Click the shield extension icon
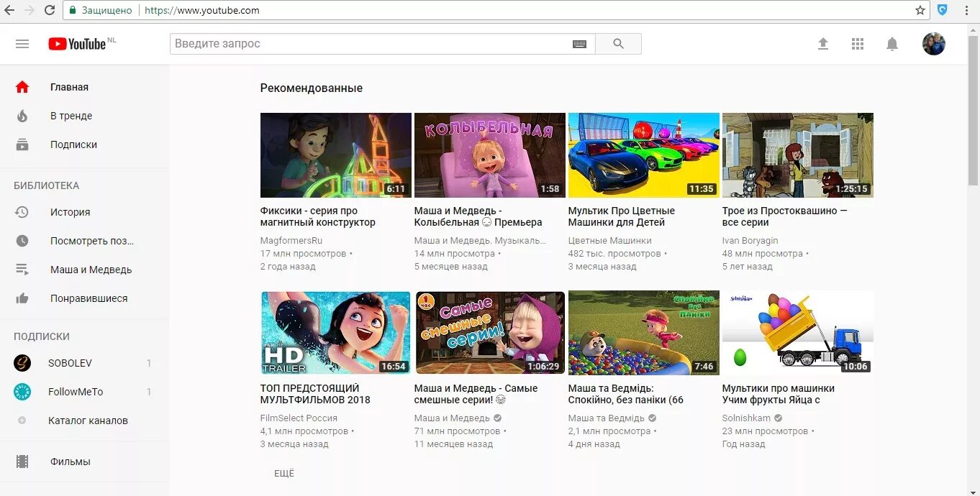The height and width of the screenshot is (496, 980). coord(943,10)
